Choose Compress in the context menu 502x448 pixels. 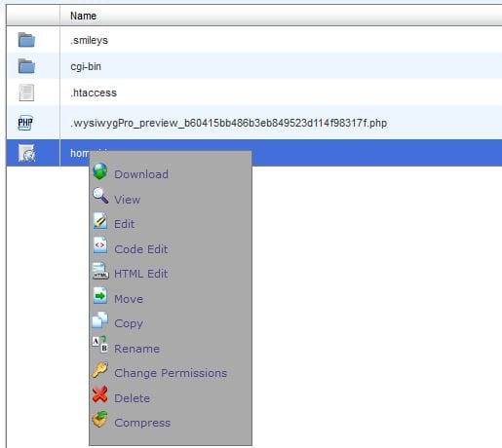pyautogui.click(x=142, y=423)
